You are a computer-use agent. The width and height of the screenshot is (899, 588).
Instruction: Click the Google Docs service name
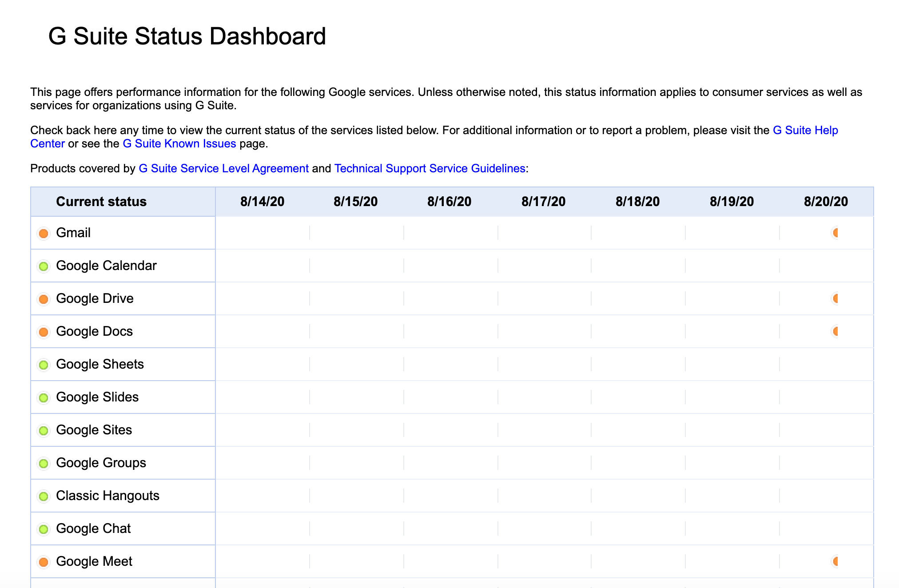(94, 331)
